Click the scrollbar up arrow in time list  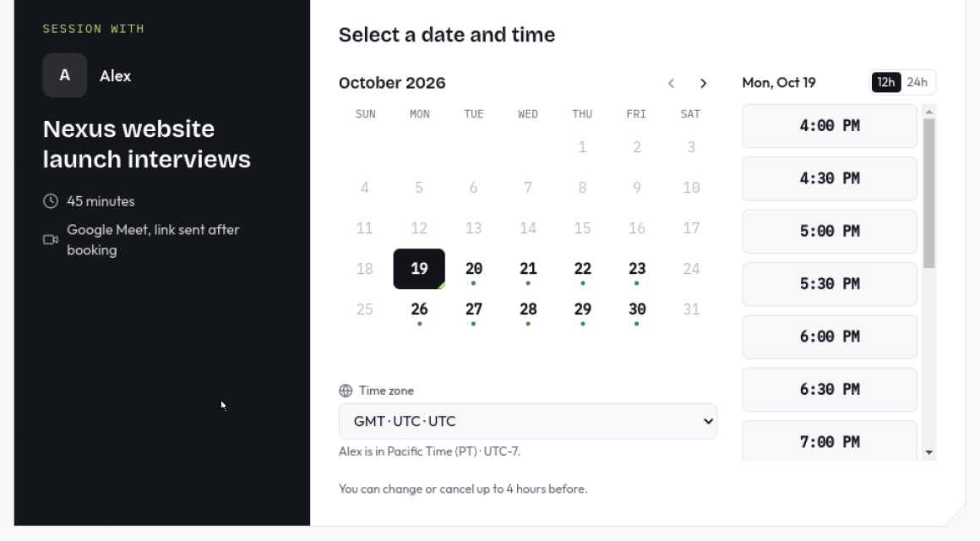[929, 112]
